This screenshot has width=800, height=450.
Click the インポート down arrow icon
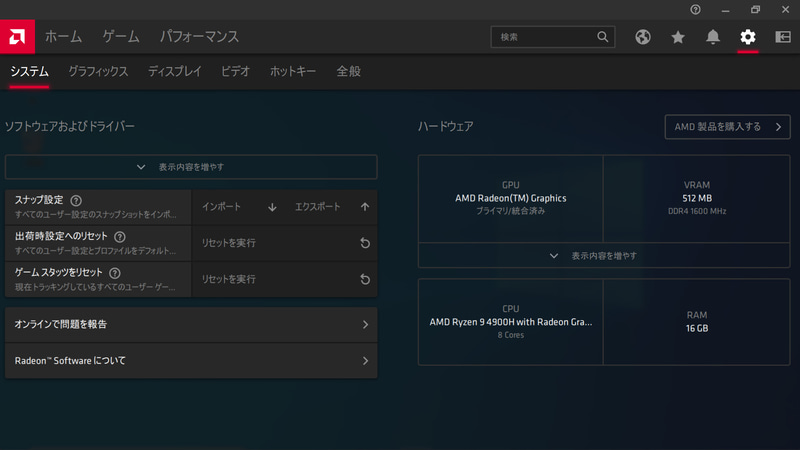[272, 207]
